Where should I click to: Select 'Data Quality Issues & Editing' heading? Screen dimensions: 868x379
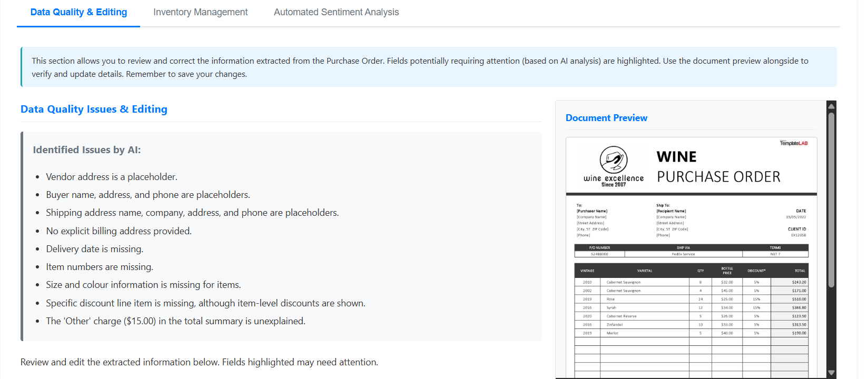[94, 109]
